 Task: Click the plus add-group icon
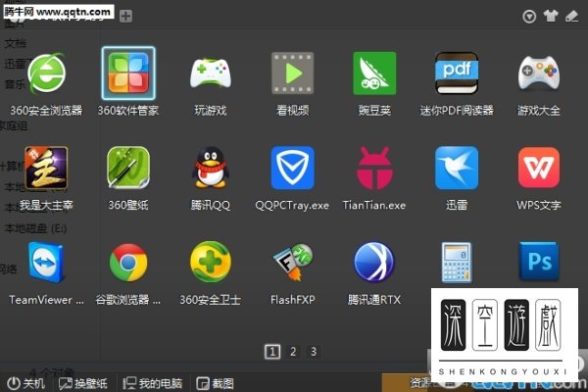125,16
